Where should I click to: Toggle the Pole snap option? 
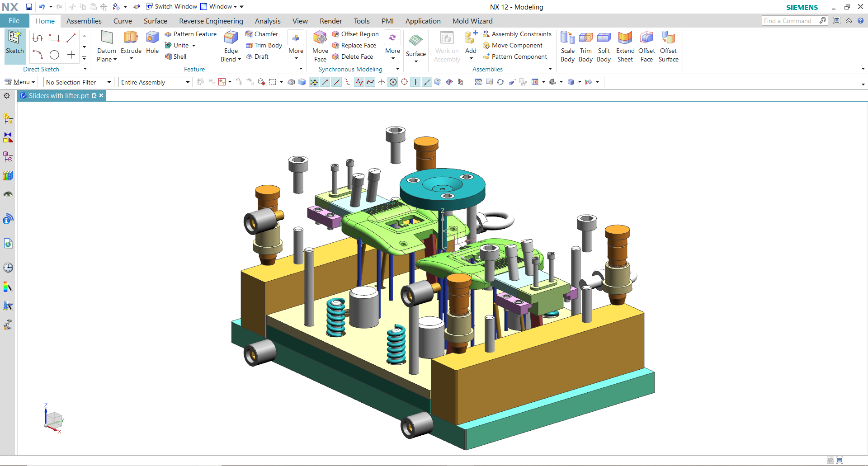[x=359, y=82]
